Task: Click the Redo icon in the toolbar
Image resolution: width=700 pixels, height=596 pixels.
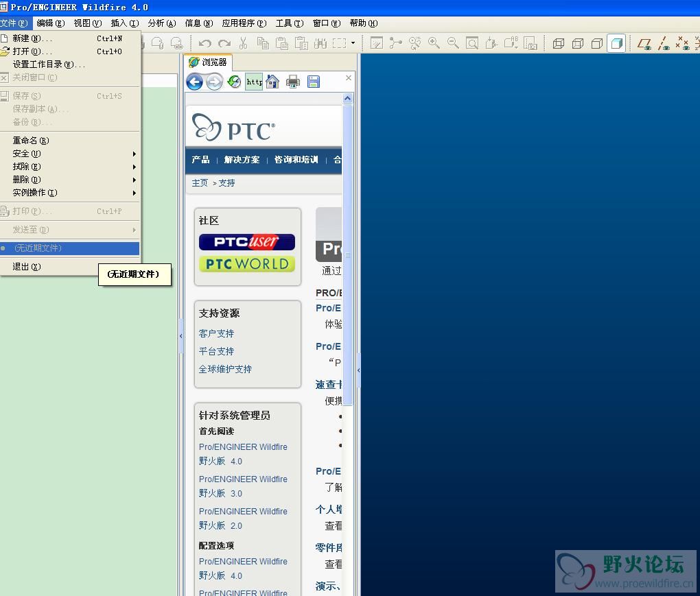Action: click(x=224, y=43)
